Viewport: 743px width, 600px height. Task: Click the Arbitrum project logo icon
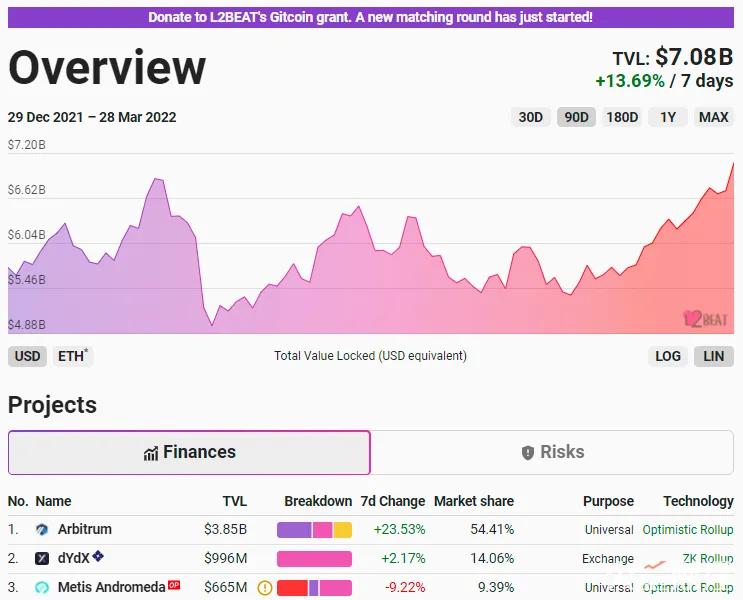pyautogui.click(x=42, y=529)
